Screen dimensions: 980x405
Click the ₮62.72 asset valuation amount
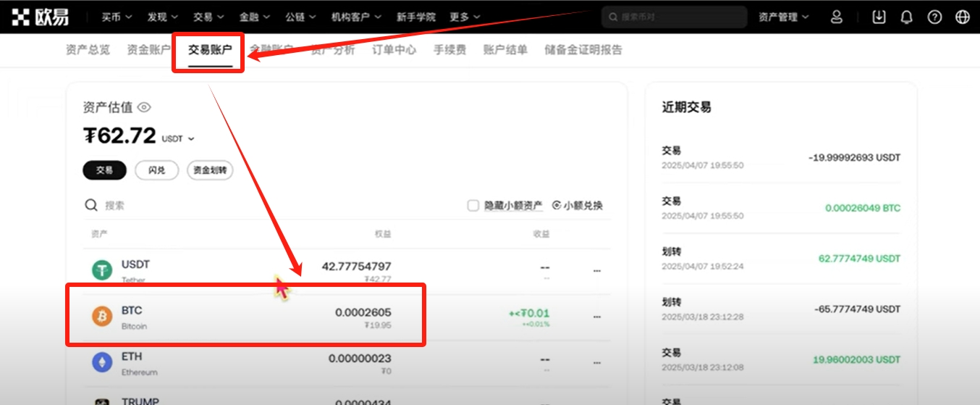pos(120,135)
